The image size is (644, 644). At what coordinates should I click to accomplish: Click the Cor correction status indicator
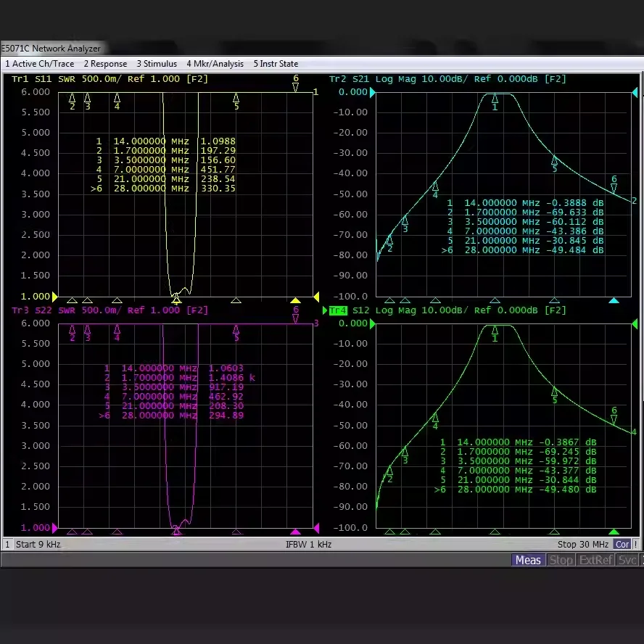point(622,544)
